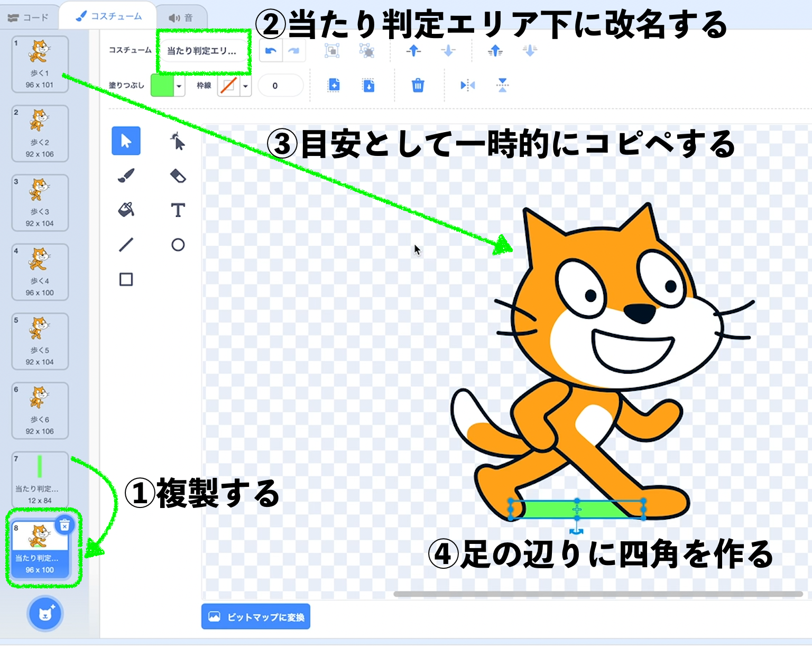Flip the selection vertically
The width and height of the screenshot is (812, 647).
[x=502, y=85]
